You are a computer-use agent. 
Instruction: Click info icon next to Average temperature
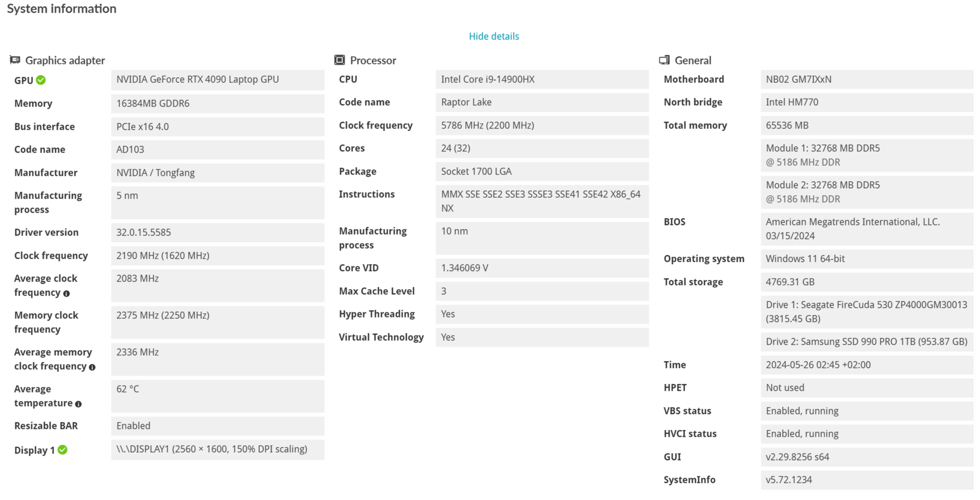coord(78,404)
